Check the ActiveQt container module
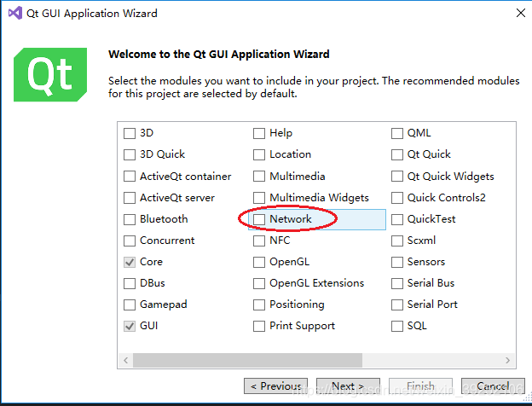The width and height of the screenshot is (532, 406). click(x=130, y=177)
